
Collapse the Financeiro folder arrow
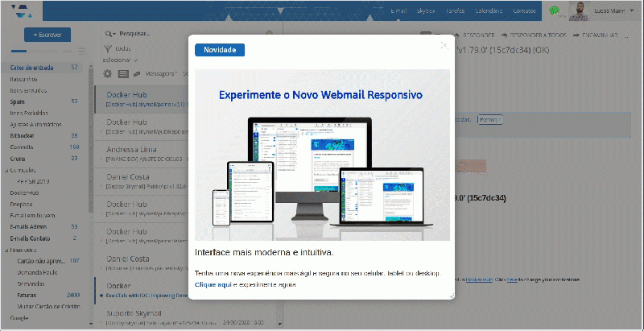6,250
